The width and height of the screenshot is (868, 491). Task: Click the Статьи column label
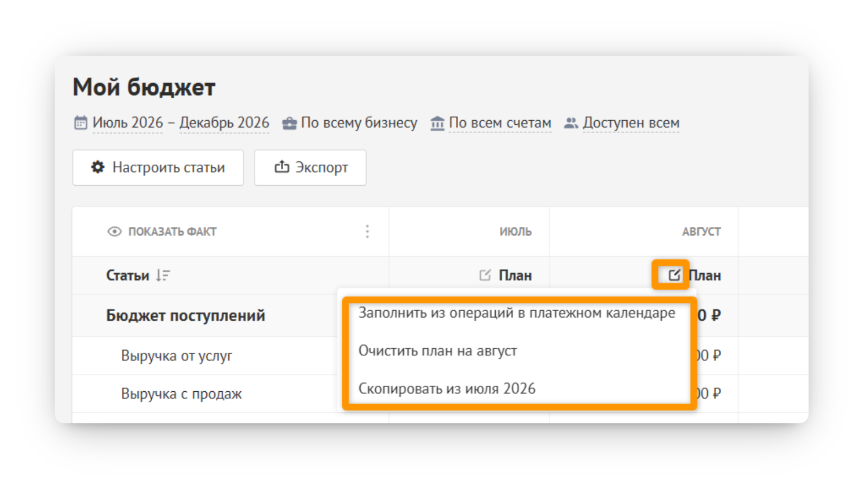coord(128,275)
